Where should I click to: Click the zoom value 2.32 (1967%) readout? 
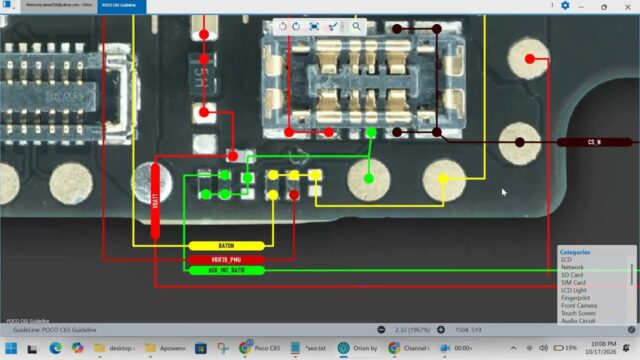[412, 329]
